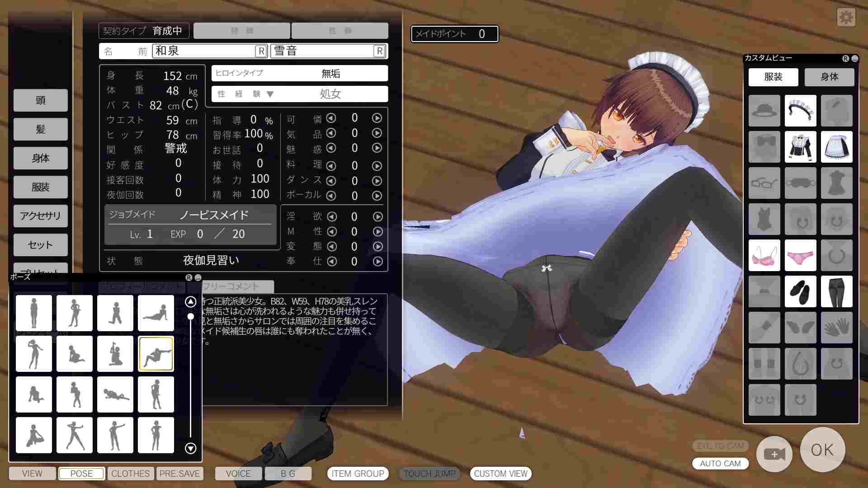Screen dimensions: 868x488
Task: Toggle the maid skirt apron icon
Action: click(836, 146)
